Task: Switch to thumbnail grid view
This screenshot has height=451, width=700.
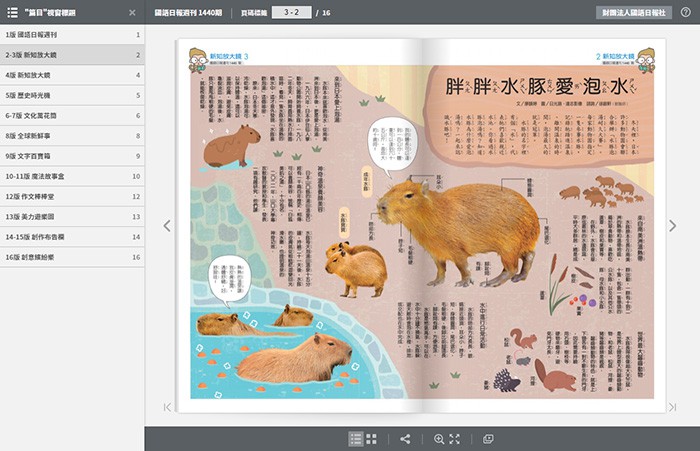Action: click(x=372, y=438)
